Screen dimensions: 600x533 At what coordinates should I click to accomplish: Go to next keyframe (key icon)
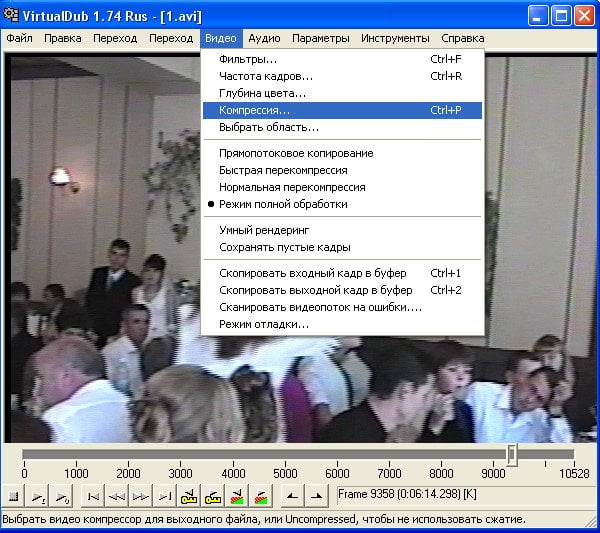point(213,495)
